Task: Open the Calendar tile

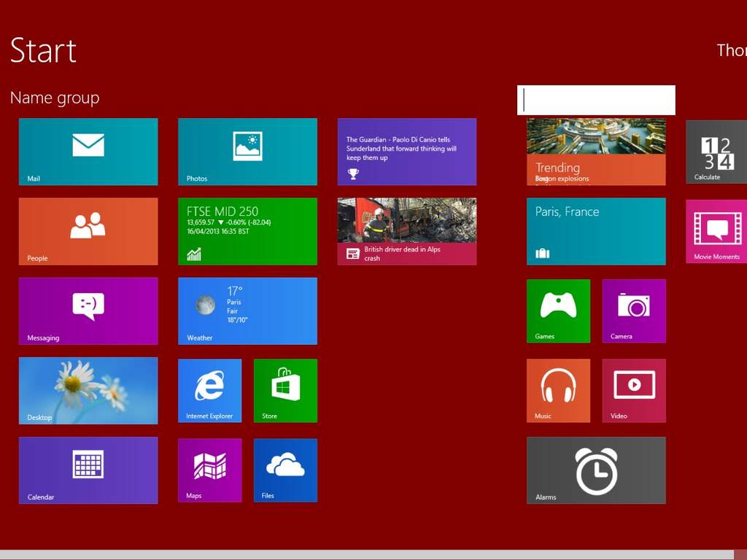Action: (x=88, y=470)
